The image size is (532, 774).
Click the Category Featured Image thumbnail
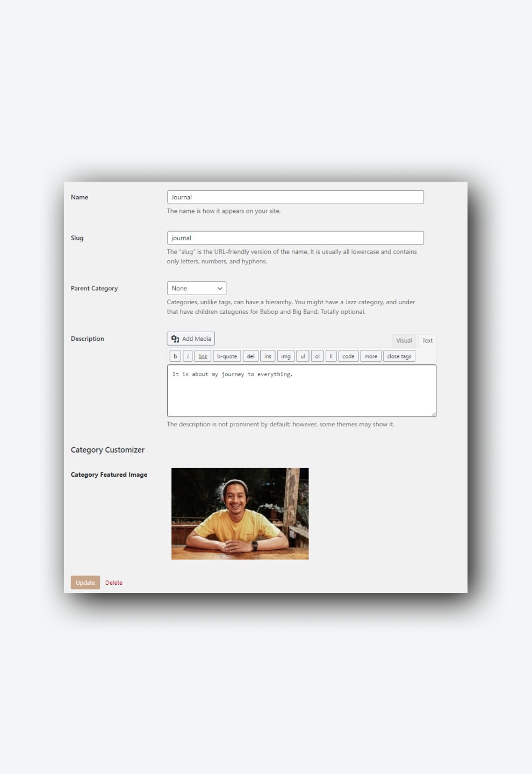pos(240,514)
